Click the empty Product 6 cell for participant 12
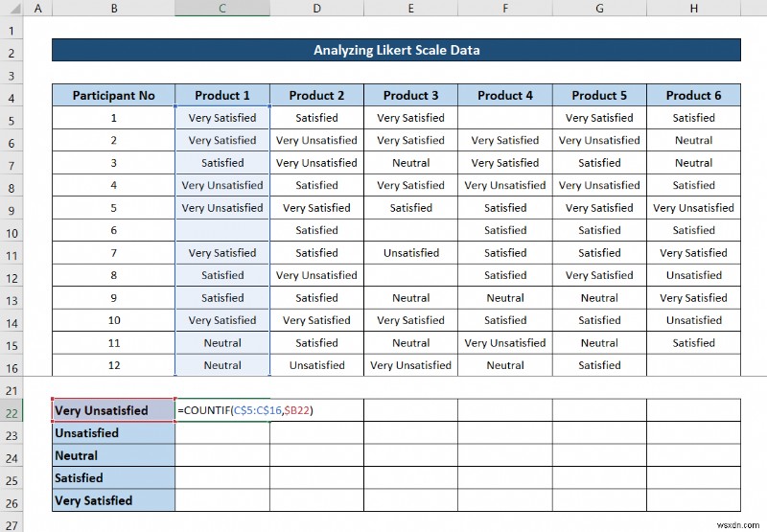This screenshot has height=532, width=767. 693,365
